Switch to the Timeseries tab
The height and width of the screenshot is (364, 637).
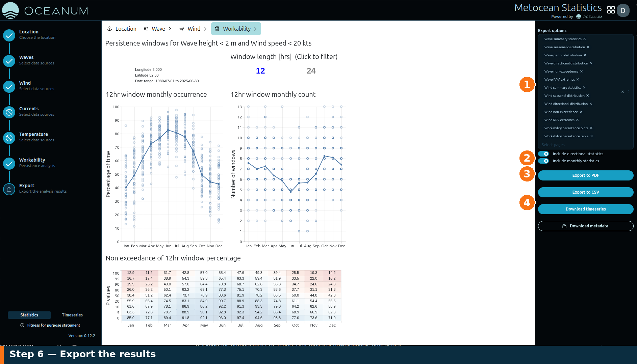(72, 315)
